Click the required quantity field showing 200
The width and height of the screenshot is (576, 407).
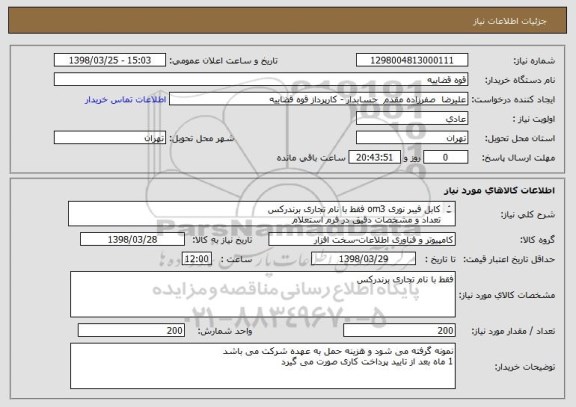399,331
